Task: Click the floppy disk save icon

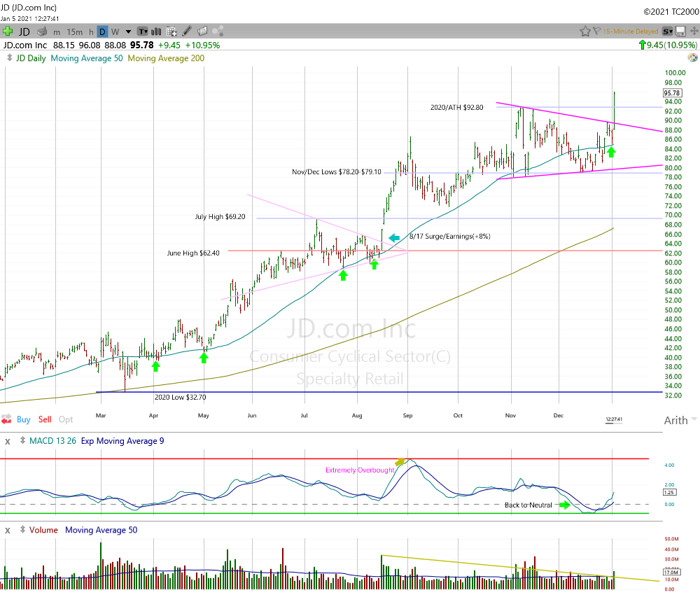Action: pyautogui.click(x=680, y=31)
